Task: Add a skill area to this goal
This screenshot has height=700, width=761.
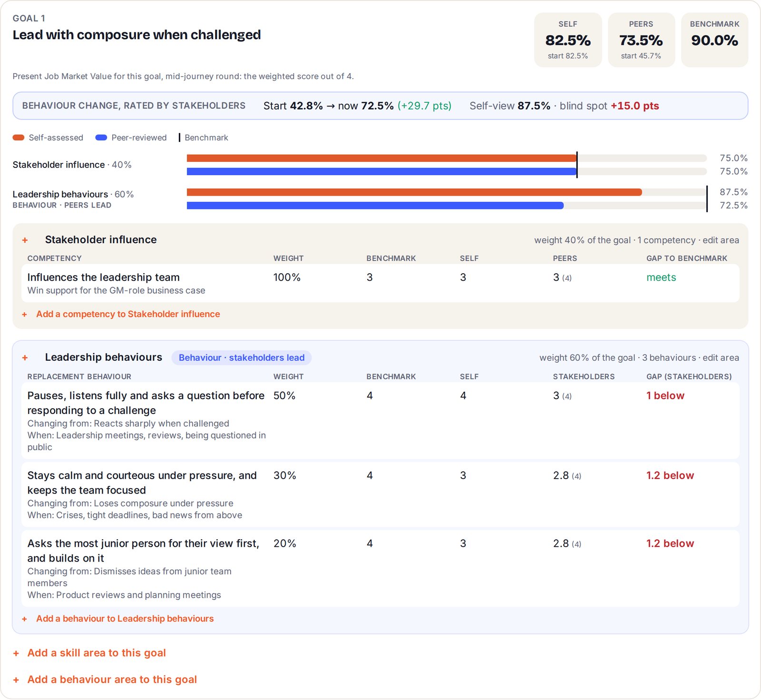Action: (x=97, y=653)
